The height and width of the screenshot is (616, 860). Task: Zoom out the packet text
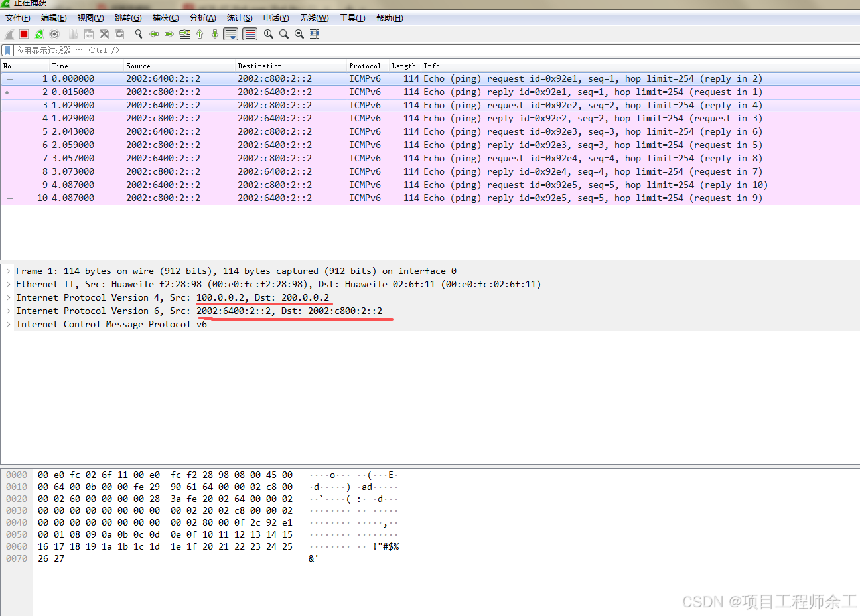[284, 34]
